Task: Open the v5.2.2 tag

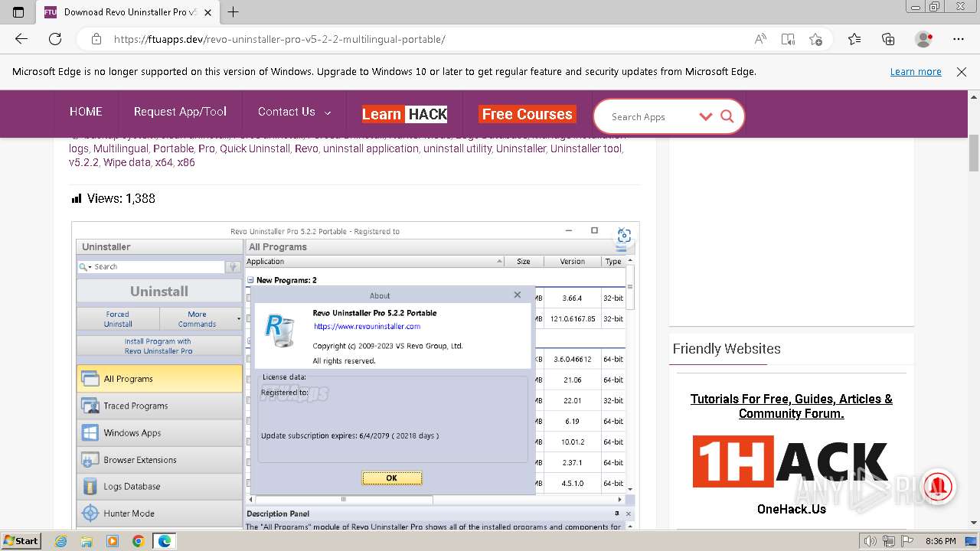Action: (83, 162)
